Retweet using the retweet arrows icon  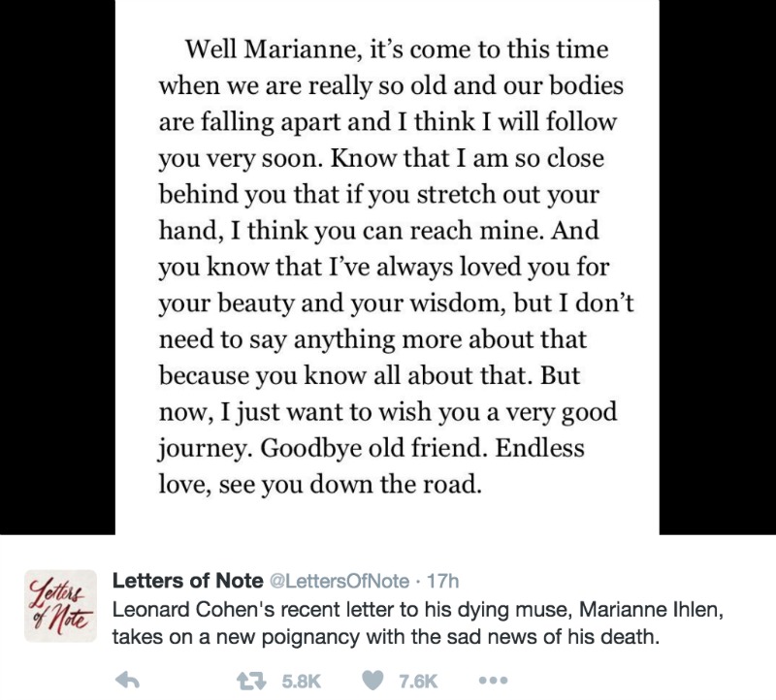(x=251, y=682)
